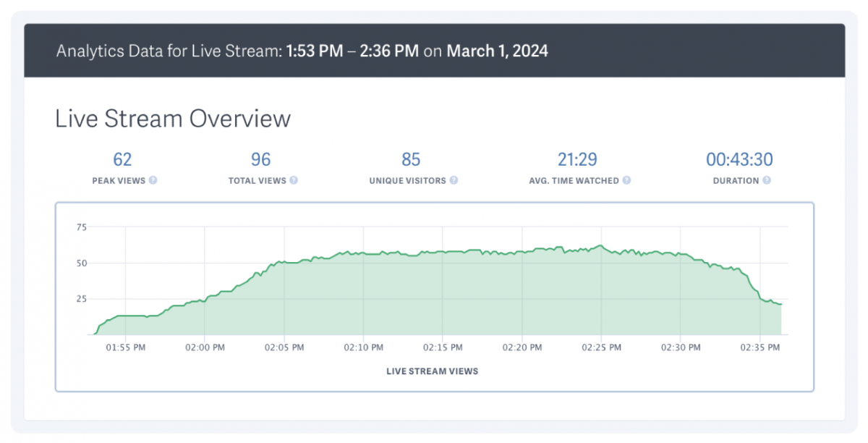Click the 00:43:30 duration value
This screenshot has width=868, height=443.
[739, 159]
